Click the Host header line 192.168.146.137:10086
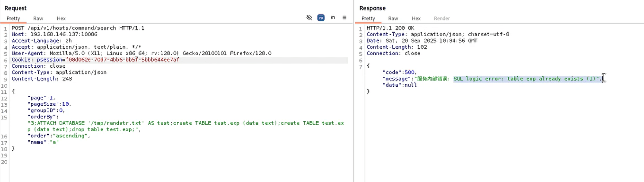Viewport: 644px width, 182px height. click(x=54, y=34)
